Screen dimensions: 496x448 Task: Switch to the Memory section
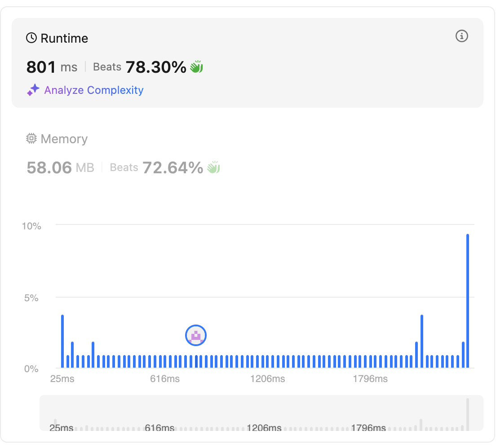pyautogui.click(x=64, y=139)
